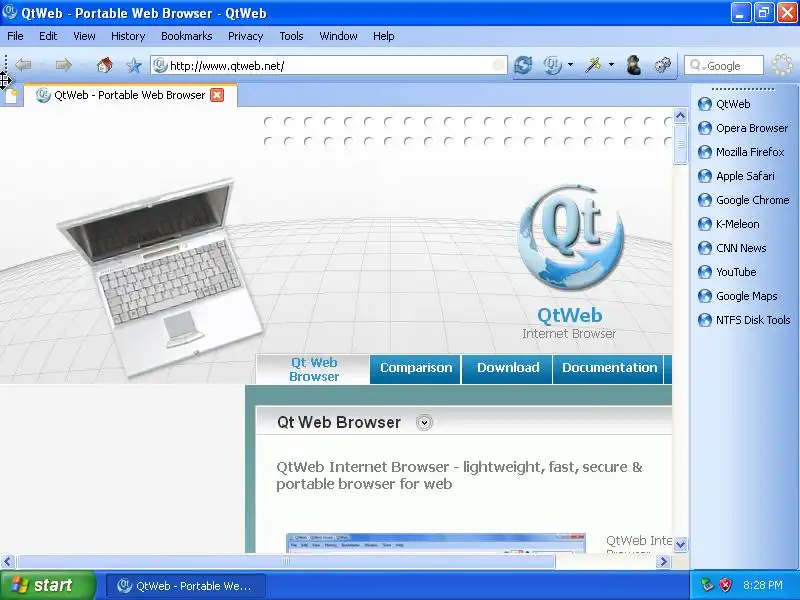Image resolution: width=800 pixels, height=600 pixels.
Task: Expand the Qt Web Browser heading chevron
Action: click(424, 422)
